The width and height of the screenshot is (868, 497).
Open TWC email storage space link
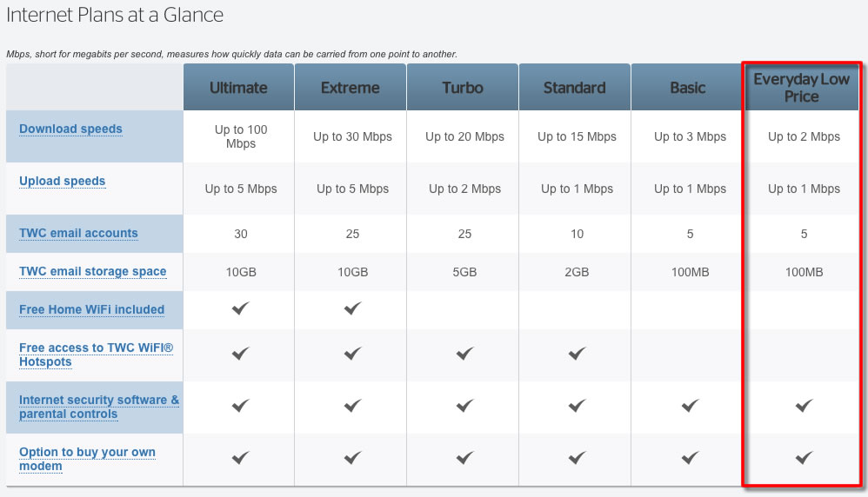click(92, 272)
